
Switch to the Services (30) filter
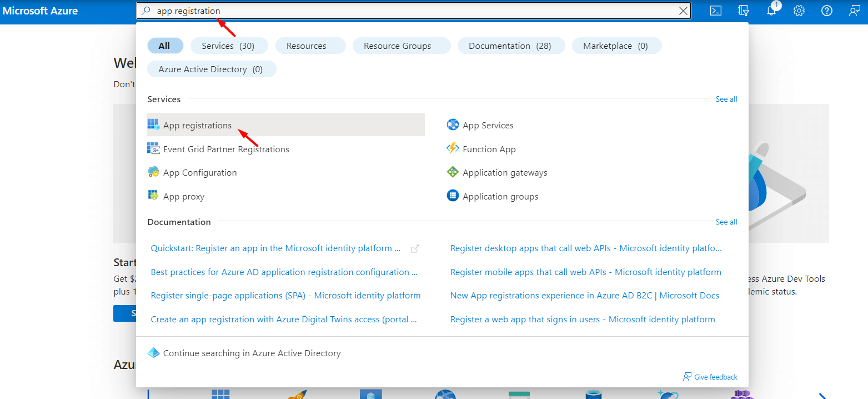coord(229,46)
